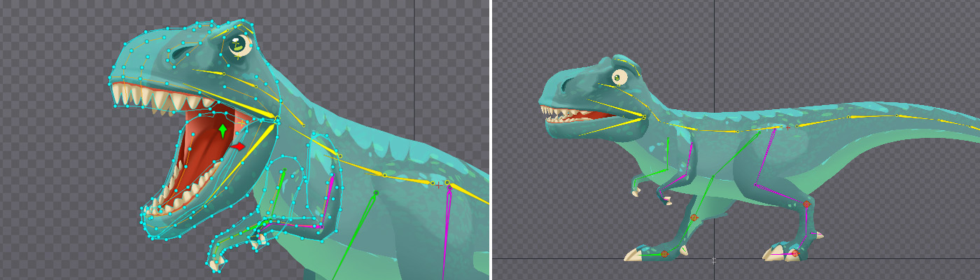980x280 pixels.
Task: Click the neck bone joint behind the jaw in close-up
Action: [340, 155]
